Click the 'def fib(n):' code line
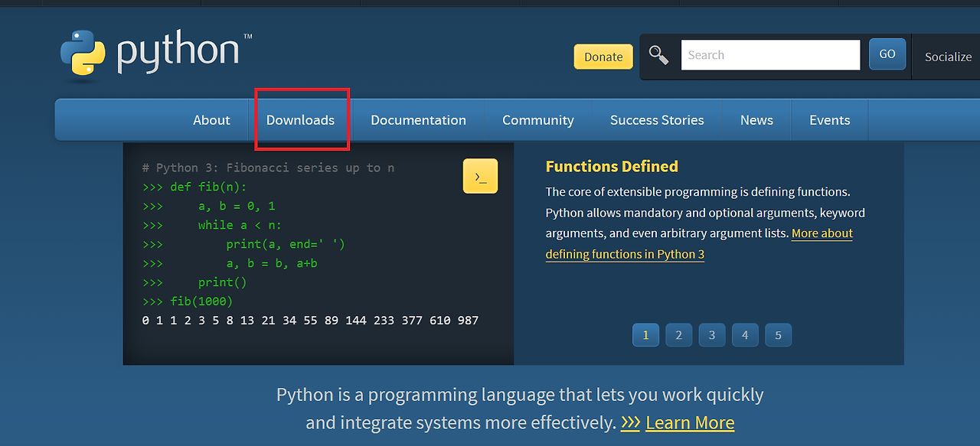Viewport: 980px width, 446px height. tap(194, 187)
